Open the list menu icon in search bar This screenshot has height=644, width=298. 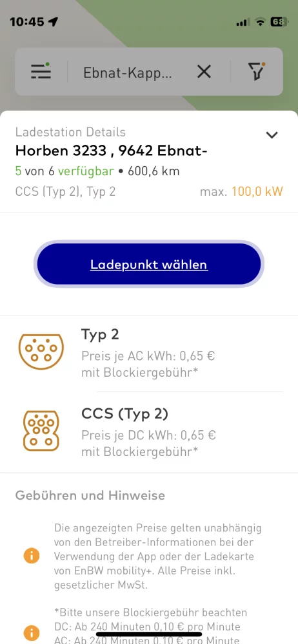tap(41, 71)
